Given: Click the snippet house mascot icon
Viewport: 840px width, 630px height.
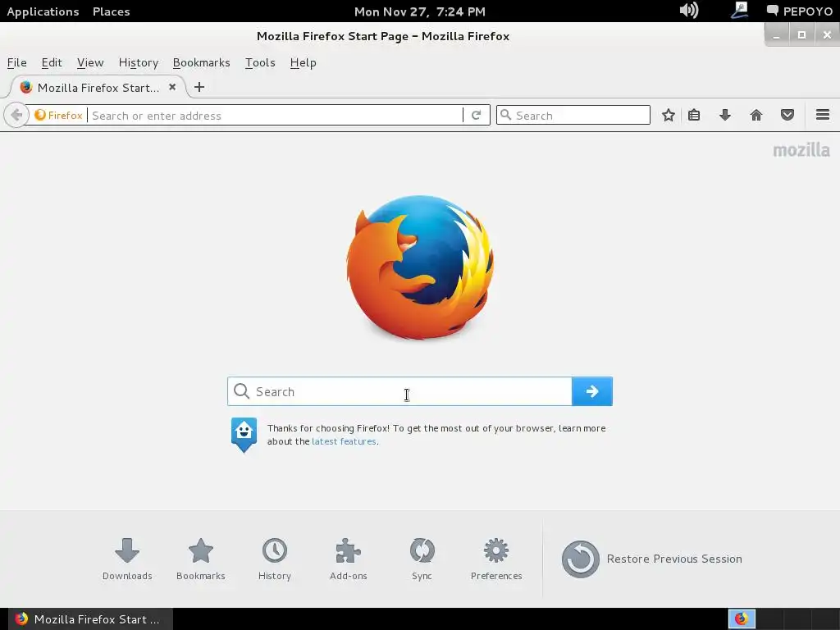Looking at the screenshot, I should tap(244, 435).
